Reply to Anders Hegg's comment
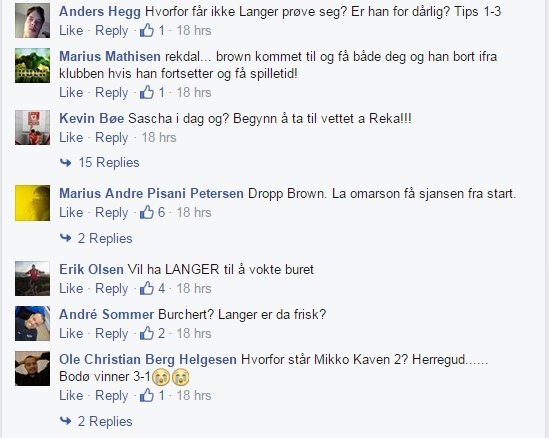 click(112, 31)
